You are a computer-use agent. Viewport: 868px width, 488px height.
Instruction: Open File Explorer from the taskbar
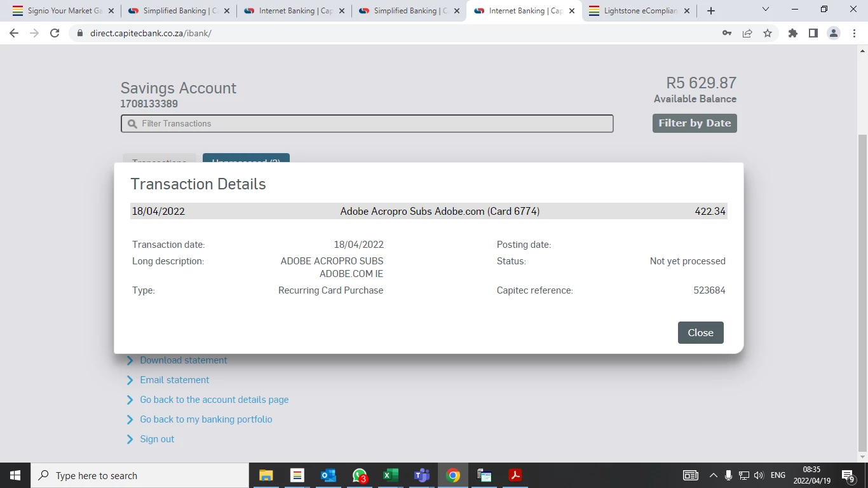(266, 475)
